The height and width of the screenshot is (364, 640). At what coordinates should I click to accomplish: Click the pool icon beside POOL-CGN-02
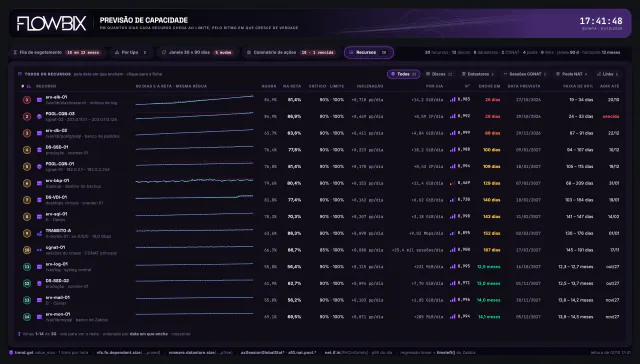click(39, 116)
